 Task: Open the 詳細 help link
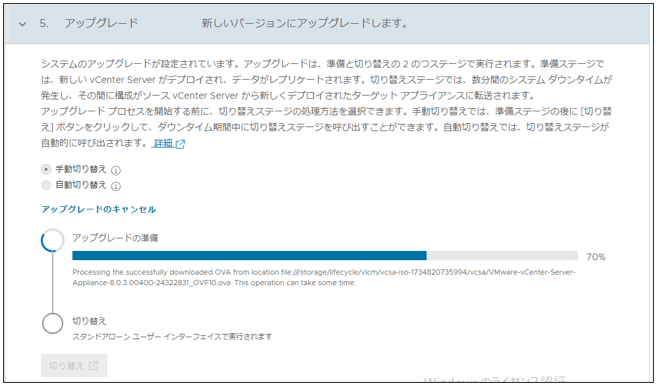164,143
